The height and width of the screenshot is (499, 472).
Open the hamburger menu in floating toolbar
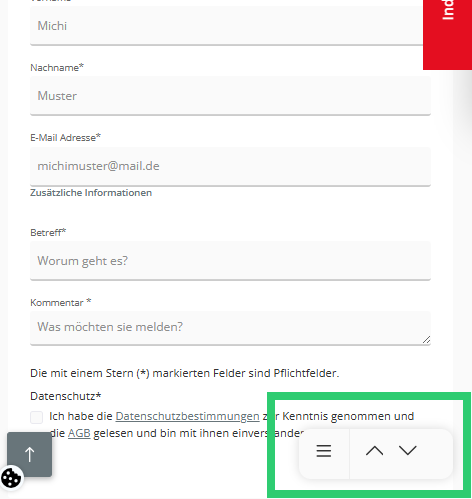324,451
